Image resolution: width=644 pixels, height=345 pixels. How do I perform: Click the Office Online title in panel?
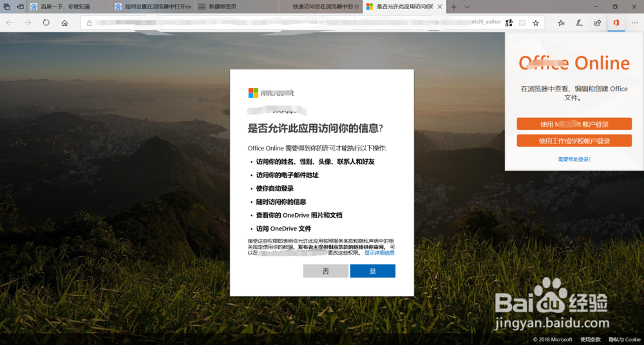tap(574, 63)
